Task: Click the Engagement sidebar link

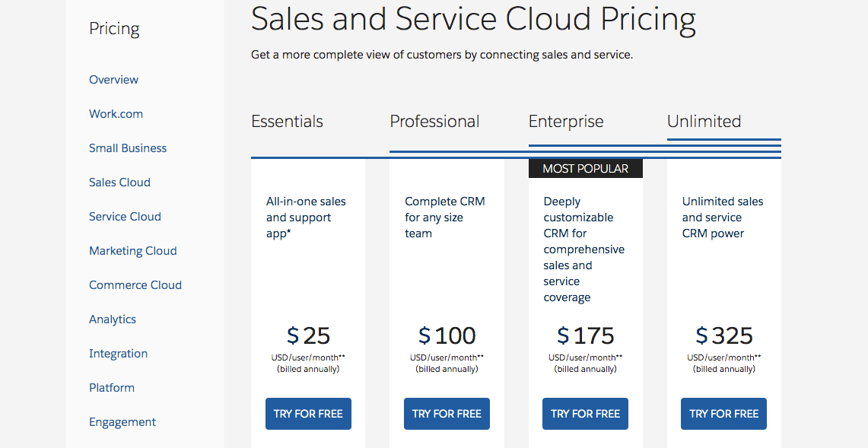Action: coord(122,422)
